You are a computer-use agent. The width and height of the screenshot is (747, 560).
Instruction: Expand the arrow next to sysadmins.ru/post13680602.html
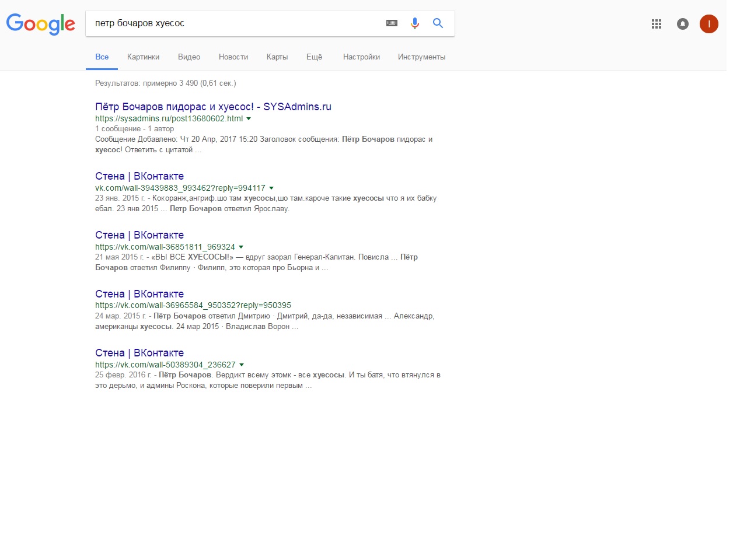(249, 118)
